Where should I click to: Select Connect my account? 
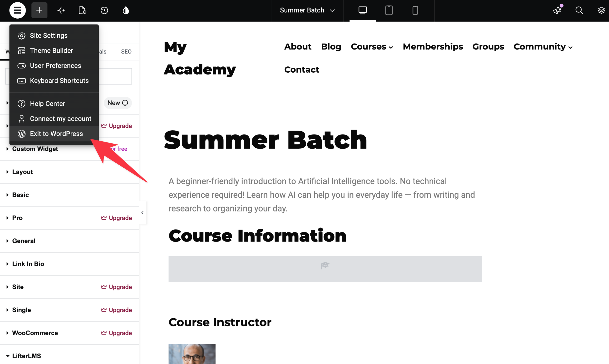click(54, 119)
